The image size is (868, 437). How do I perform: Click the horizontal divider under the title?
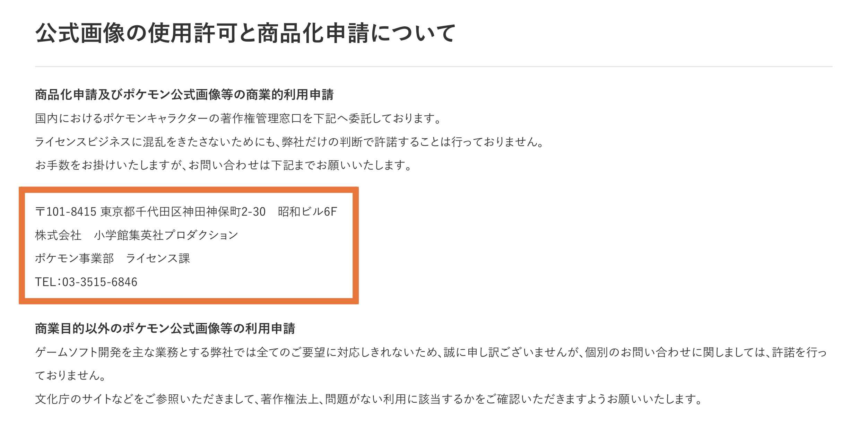tap(434, 67)
